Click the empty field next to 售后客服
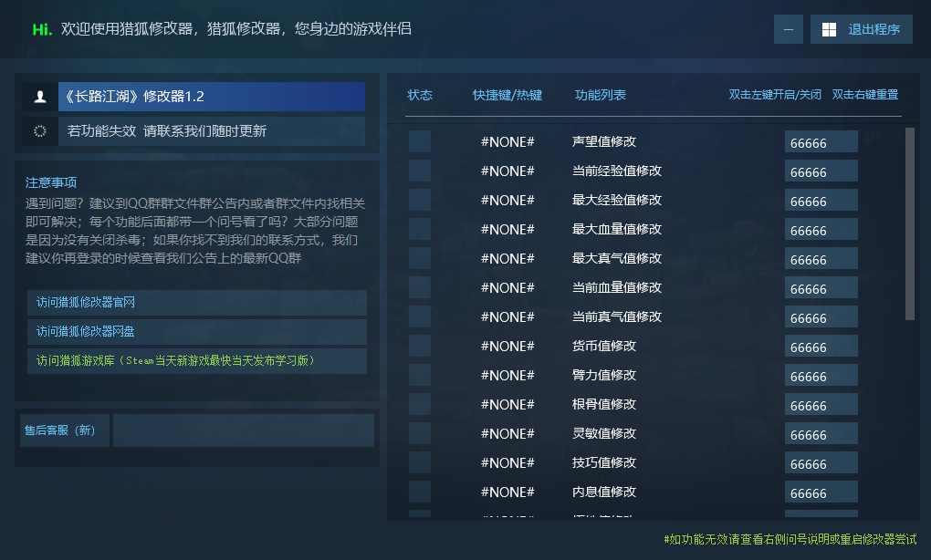Screen dimensions: 931x560 (x=244, y=430)
